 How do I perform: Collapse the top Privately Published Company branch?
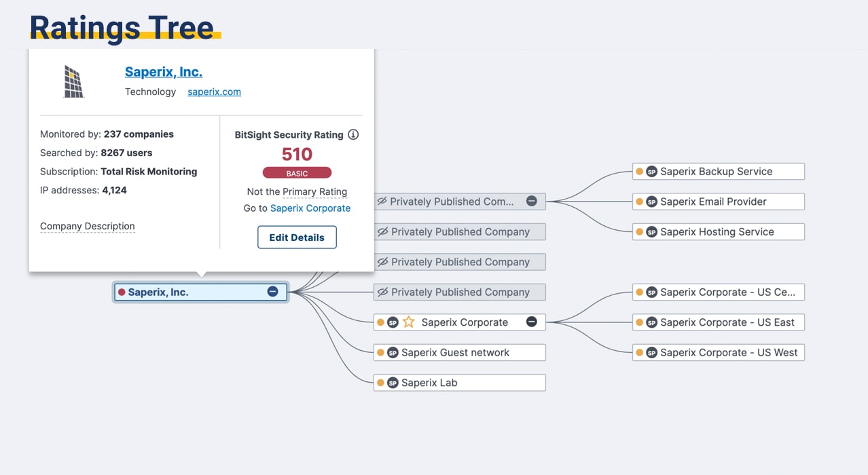click(x=532, y=202)
